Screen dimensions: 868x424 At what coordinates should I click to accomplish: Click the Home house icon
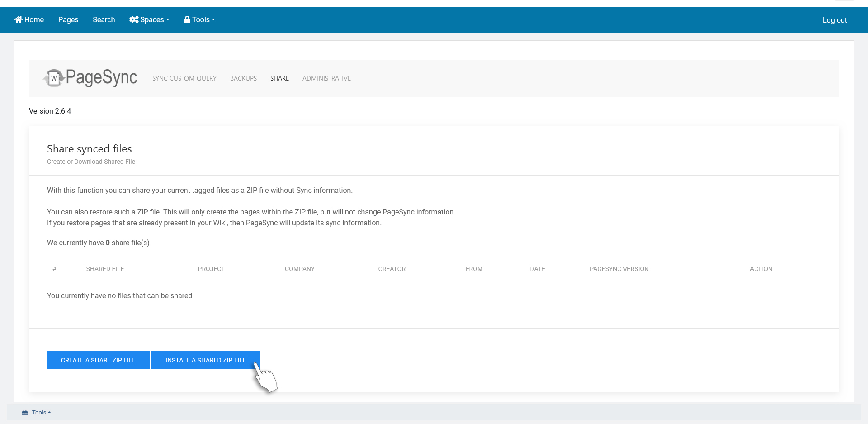pos(18,19)
